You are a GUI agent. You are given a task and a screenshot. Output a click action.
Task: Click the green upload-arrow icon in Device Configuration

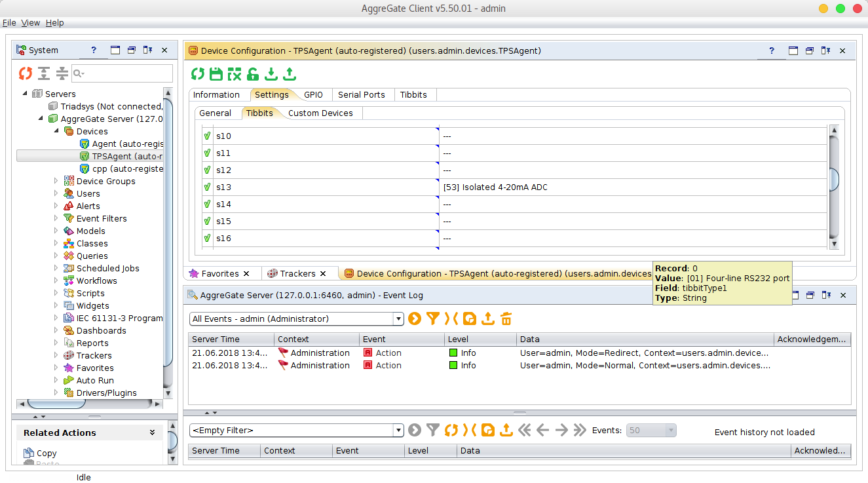coord(290,73)
